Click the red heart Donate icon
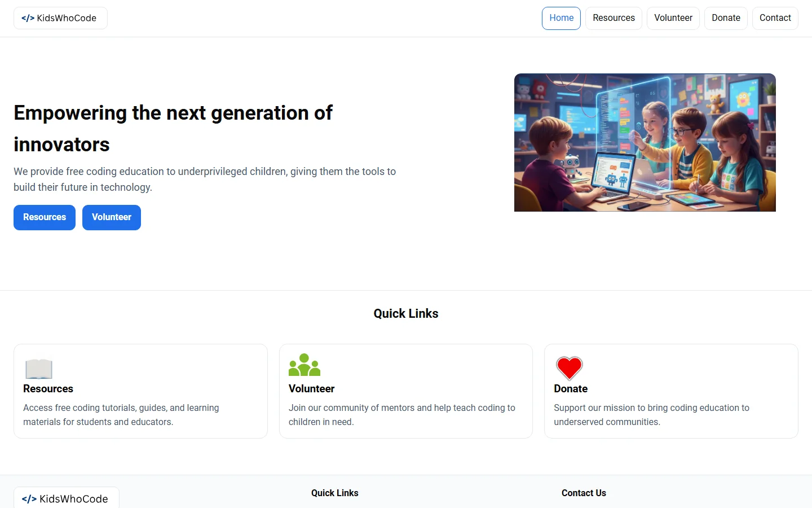Image resolution: width=812 pixels, height=508 pixels. [570, 368]
